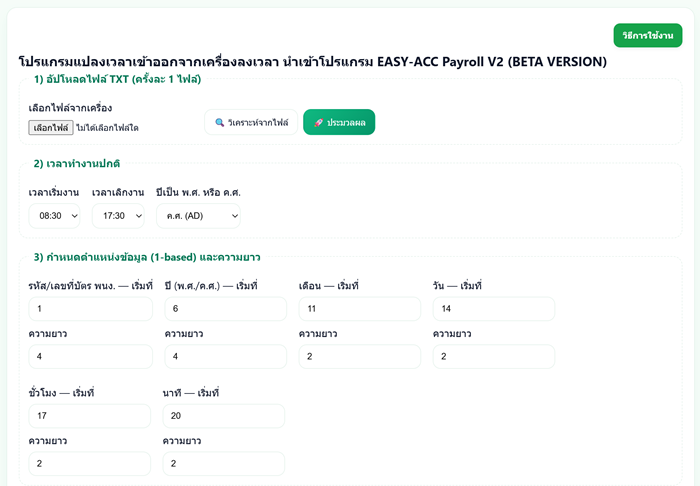Click the เลือกไฟล์ file chooser button
This screenshot has height=486, width=700.
pyautogui.click(x=50, y=128)
